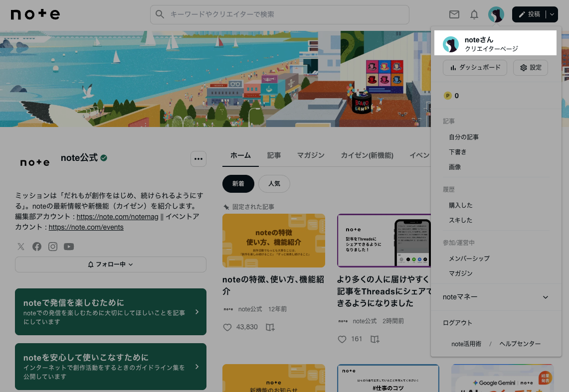Open note公式's YouTube icon
This screenshot has height=392, width=569.
(x=69, y=247)
